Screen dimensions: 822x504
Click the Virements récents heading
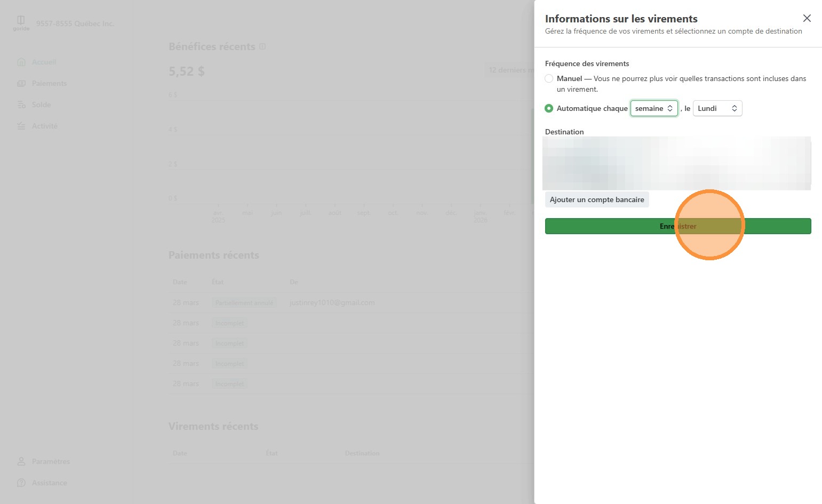213,426
